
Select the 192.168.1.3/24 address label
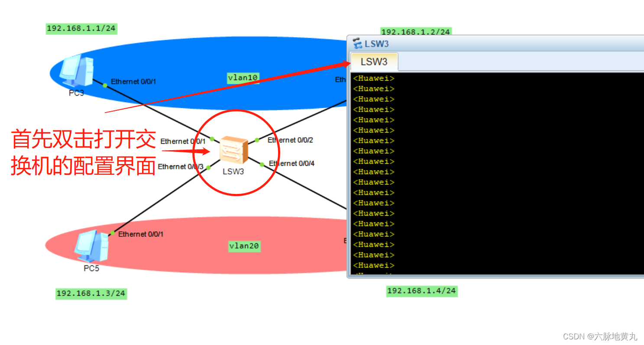pyautogui.click(x=91, y=293)
